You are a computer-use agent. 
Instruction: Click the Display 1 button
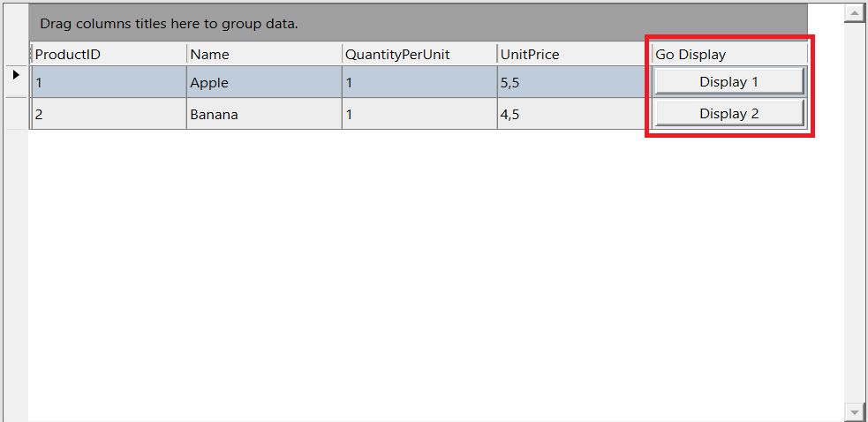pos(728,82)
